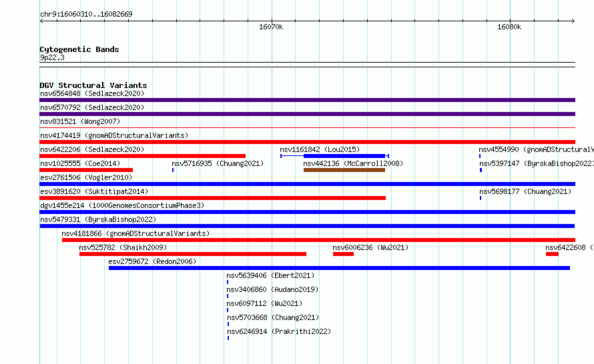The image size is (594, 364).
Task: Select the brown nsv442136 variant bar
Action: pos(344,170)
